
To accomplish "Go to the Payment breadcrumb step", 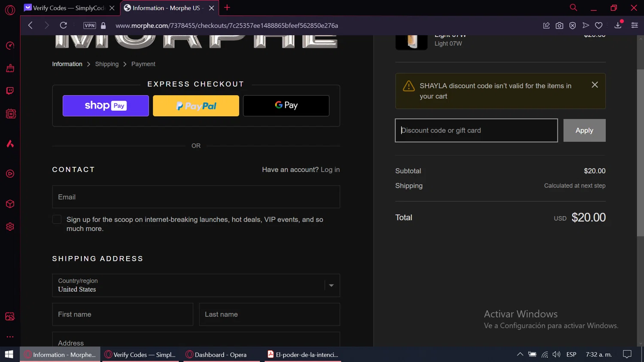I will point(143,64).
